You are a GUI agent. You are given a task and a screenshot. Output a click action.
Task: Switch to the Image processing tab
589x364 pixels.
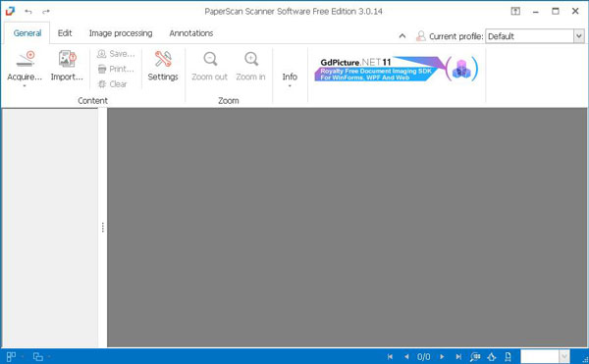121,33
